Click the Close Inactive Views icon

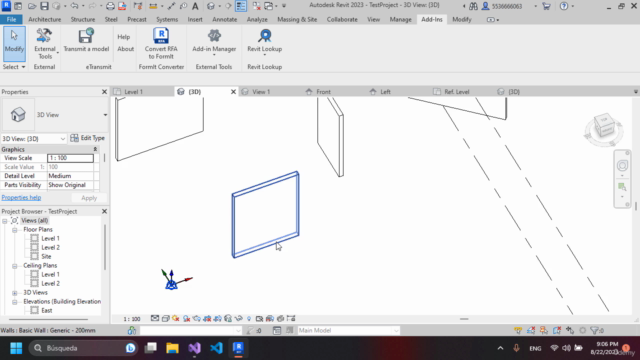tap(256, 6)
